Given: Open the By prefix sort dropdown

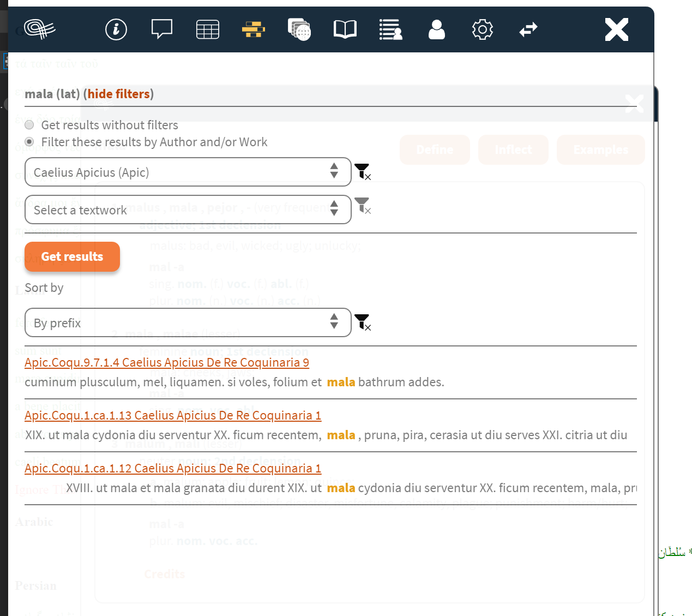Looking at the screenshot, I should click(188, 322).
